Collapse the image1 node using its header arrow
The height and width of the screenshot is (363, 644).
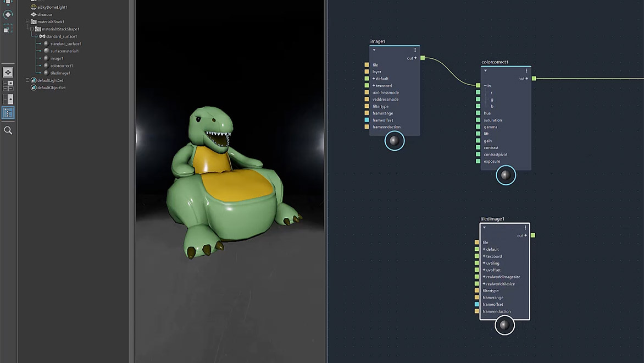374,50
